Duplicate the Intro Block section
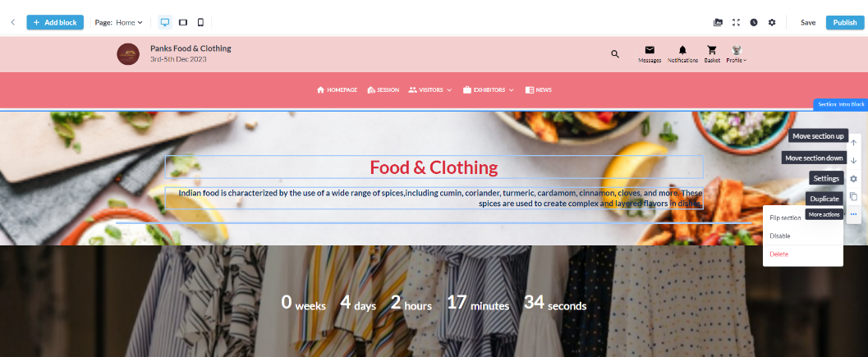 click(853, 196)
